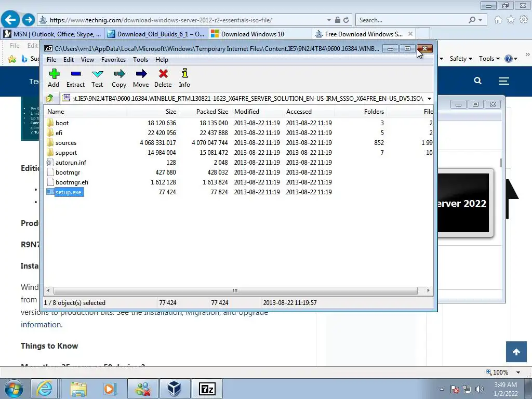Open the zoom level dropdown
The image size is (532, 399).
[518, 372]
